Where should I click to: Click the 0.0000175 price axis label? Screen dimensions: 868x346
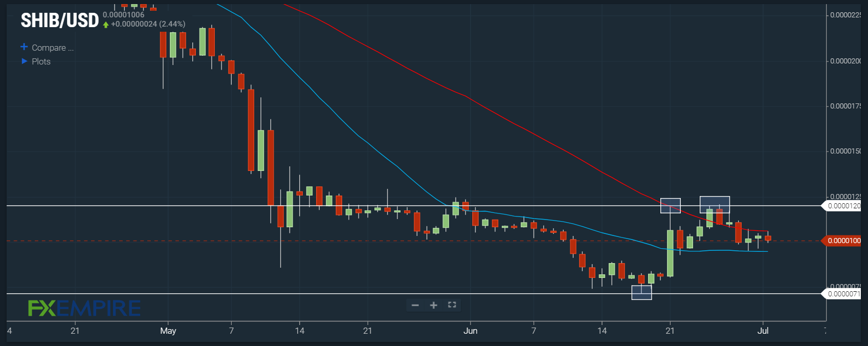coord(845,106)
